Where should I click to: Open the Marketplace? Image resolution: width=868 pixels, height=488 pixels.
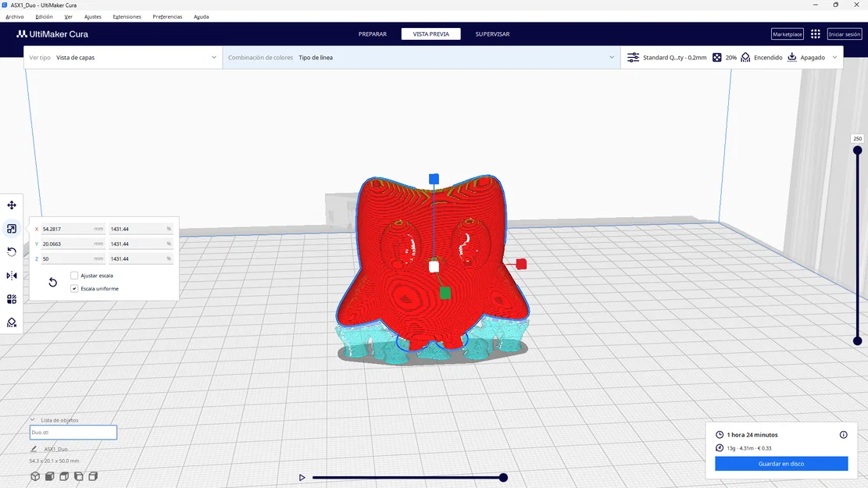(786, 34)
